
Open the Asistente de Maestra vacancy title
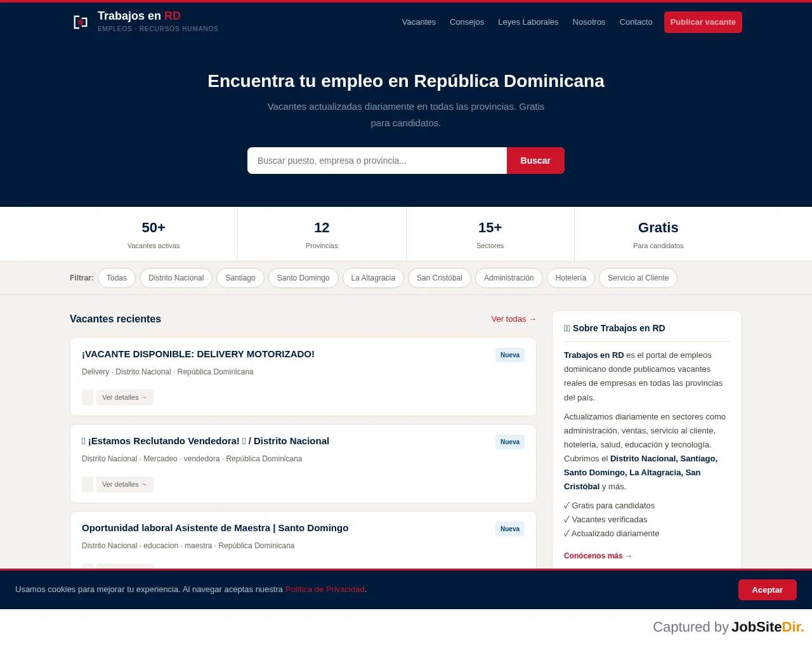[x=215, y=528]
